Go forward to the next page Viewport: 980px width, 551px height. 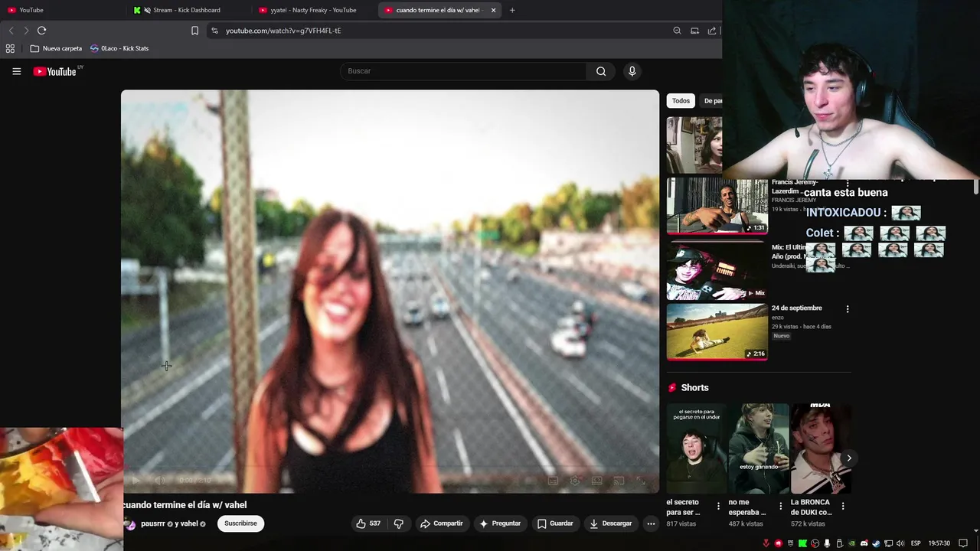26,31
